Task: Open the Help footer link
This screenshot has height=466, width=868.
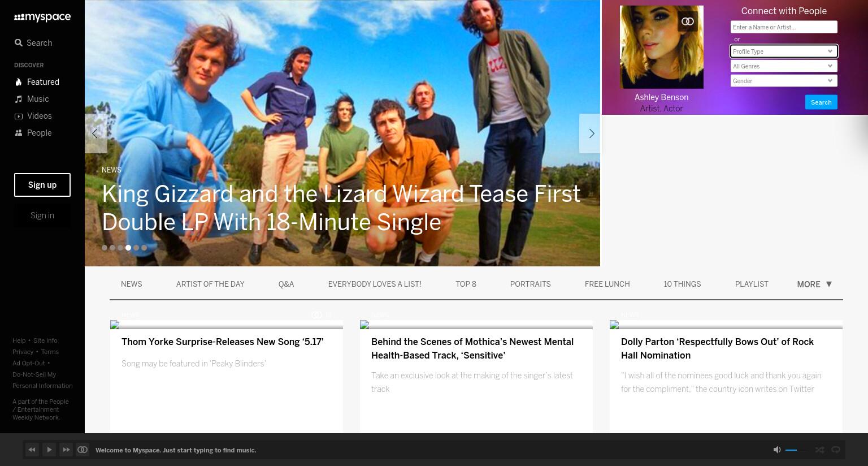Action: coord(19,340)
